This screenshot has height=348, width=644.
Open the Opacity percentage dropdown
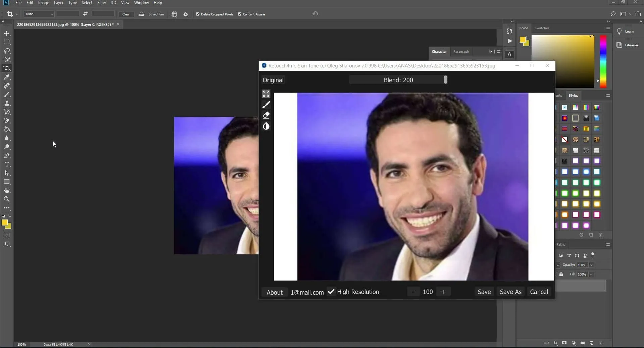click(592, 265)
